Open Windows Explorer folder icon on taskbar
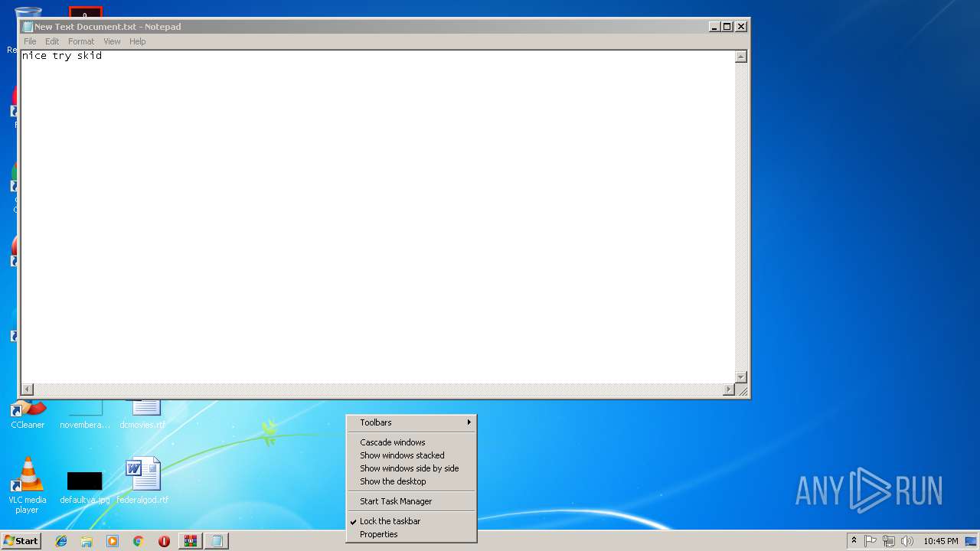Screen dimensions: 980x551 coord(87,541)
